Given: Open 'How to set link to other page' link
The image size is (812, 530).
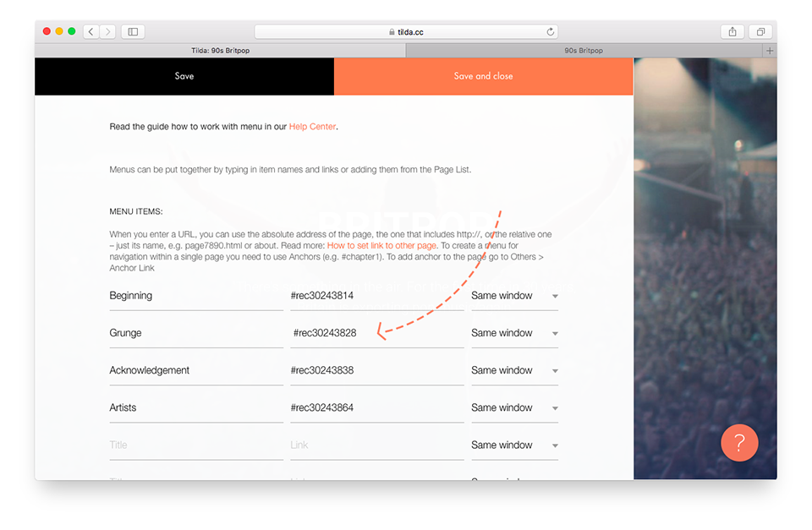Looking at the screenshot, I should (381, 245).
